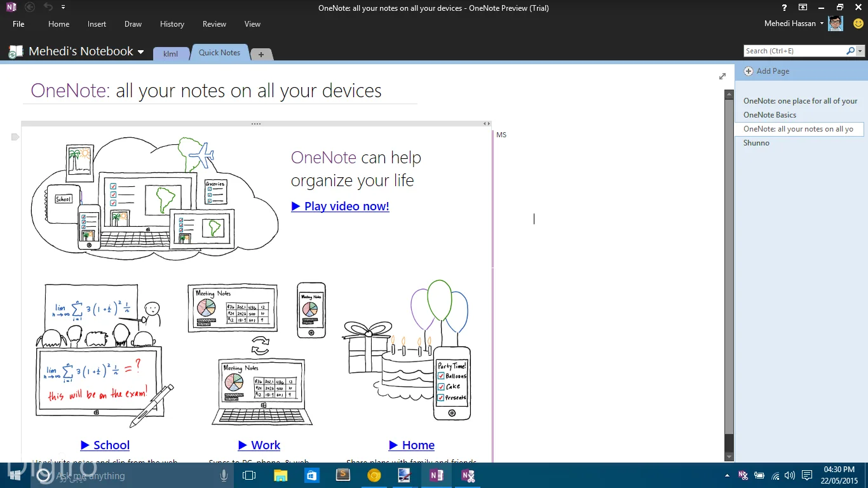This screenshot has width=868, height=488.
Task: Open the second OneNote taskbar icon
Action: (468, 475)
